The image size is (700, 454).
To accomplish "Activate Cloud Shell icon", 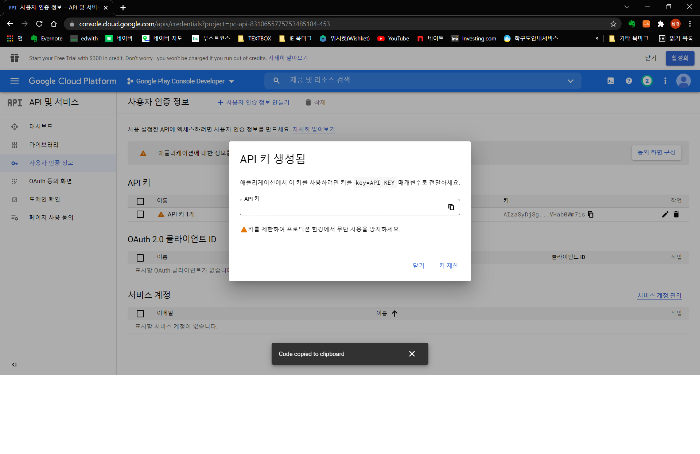I will point(610,81).
